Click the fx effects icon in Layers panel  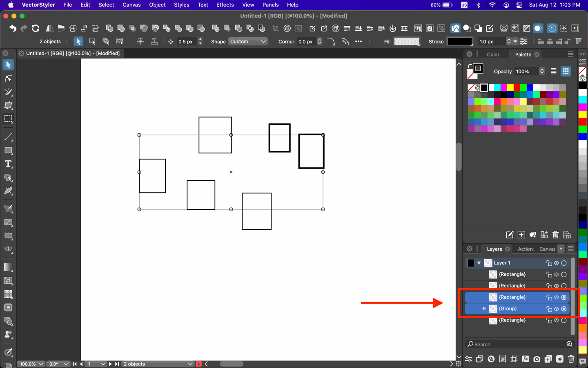pyautogui.click(x=526, y=359)
